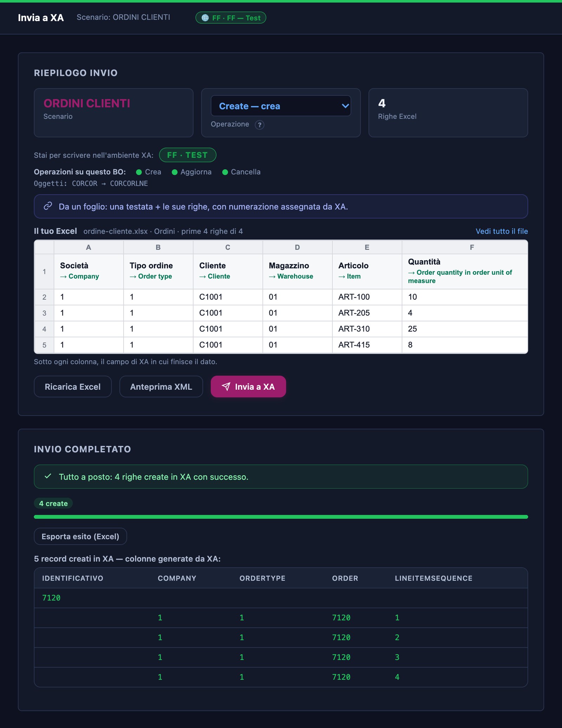Image resolution: width=562 pixels, height=728 pixels.
Task: Click Excel column letter E header
Action: [367, 247]
